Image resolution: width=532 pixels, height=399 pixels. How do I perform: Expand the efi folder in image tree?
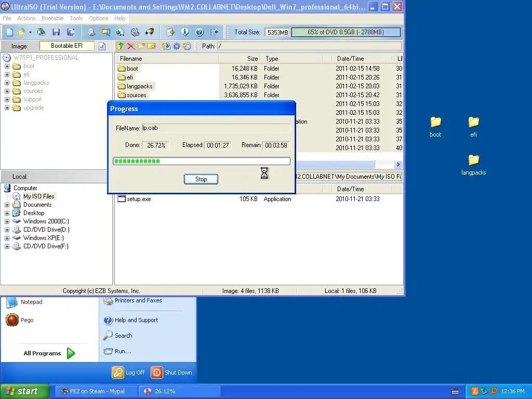click(x=7, y=74)
